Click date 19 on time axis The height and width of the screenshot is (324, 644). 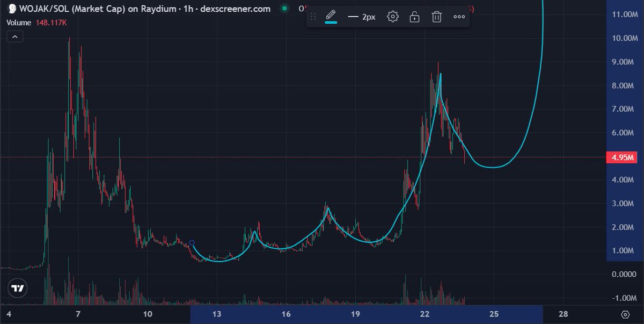pos(355,314)
